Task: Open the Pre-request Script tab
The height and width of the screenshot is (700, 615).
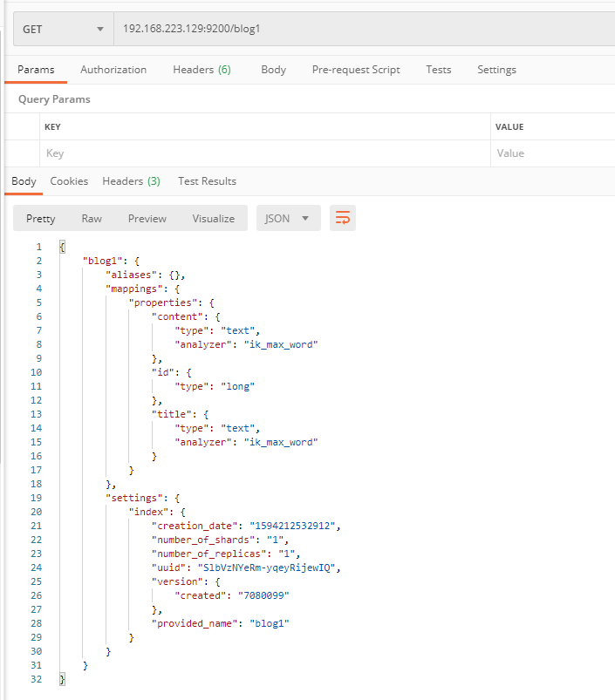Action: point(356,70)
